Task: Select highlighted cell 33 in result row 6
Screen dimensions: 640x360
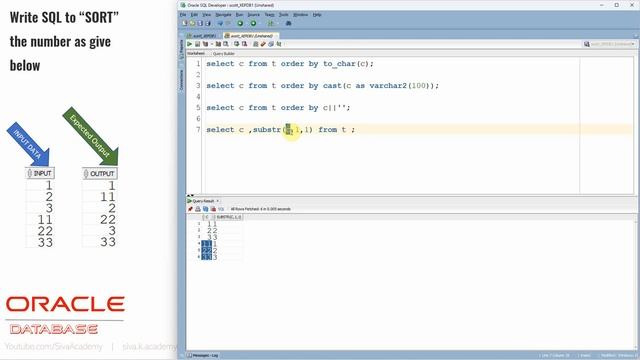Action: [x=207, y=257]
